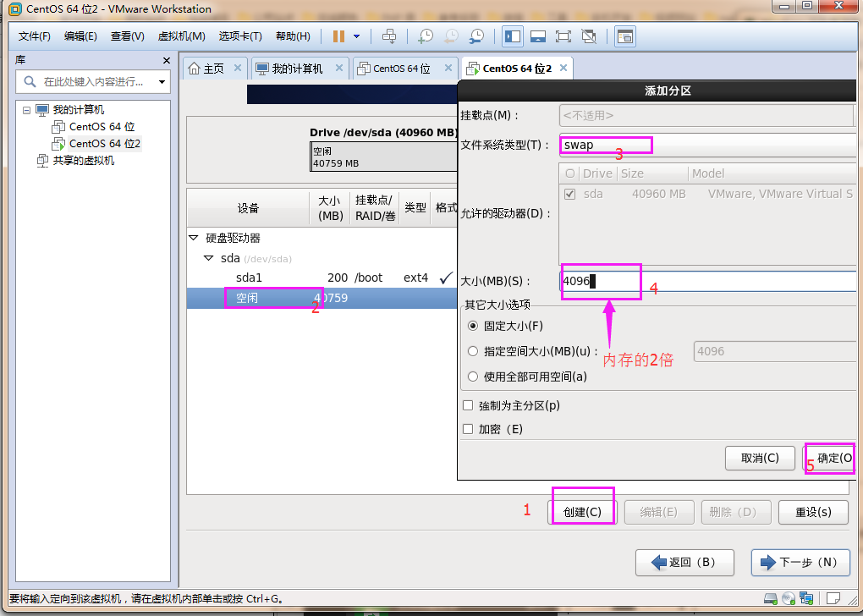Click the 取消(C) button
The width and height of the screenshot is (863, 616).
(760, 458)
